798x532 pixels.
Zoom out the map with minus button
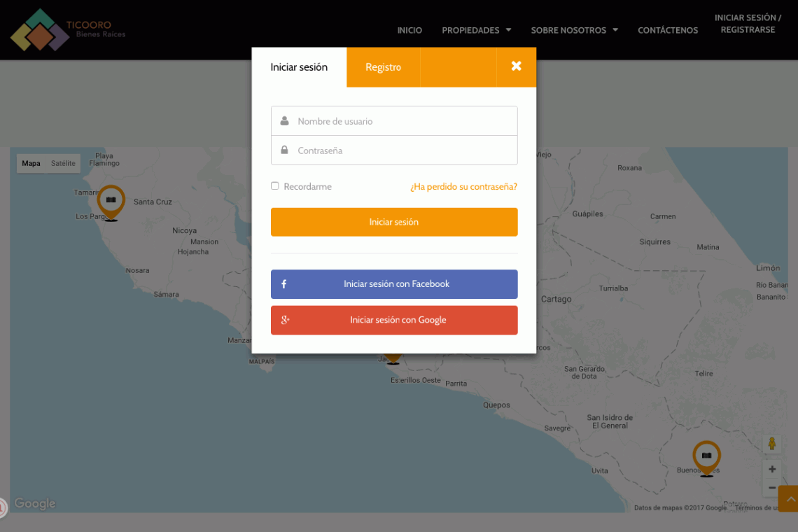coord(771,487)
